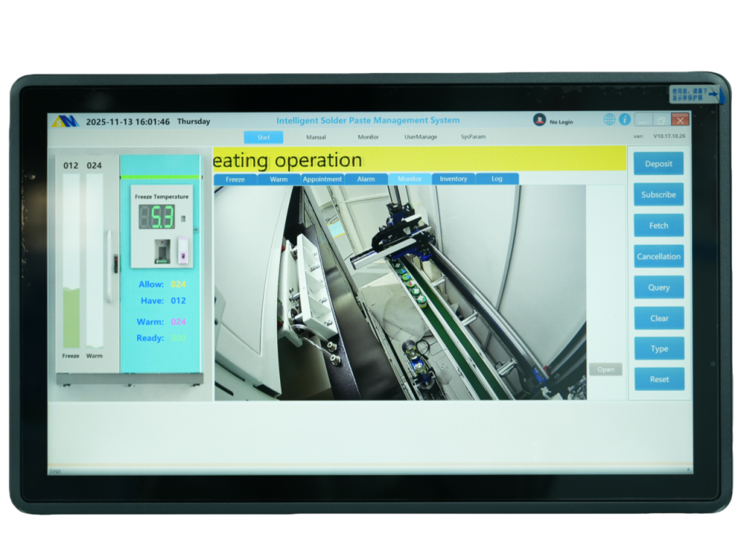Switch to the Inventory tab

coord(454,179)
